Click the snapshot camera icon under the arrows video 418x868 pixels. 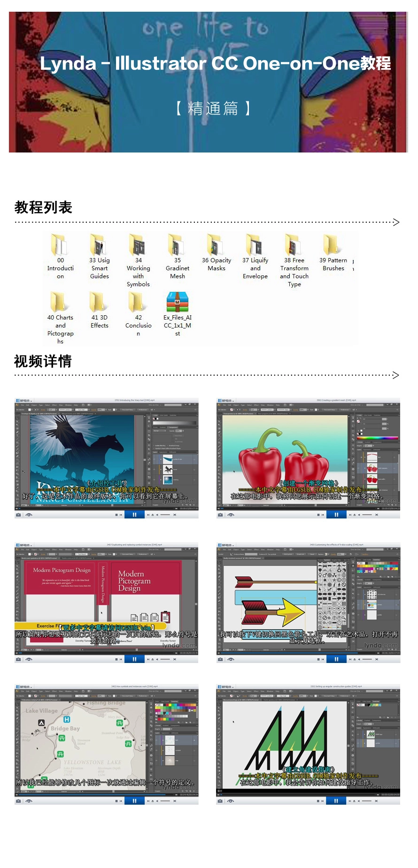click(x=220, y=659)
